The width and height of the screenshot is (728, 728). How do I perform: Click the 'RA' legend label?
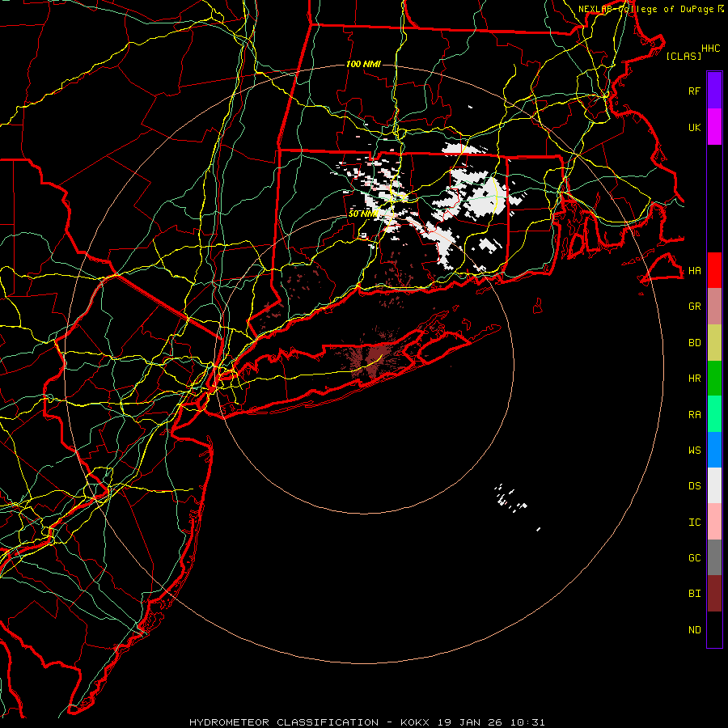click(x=694, y=415)
